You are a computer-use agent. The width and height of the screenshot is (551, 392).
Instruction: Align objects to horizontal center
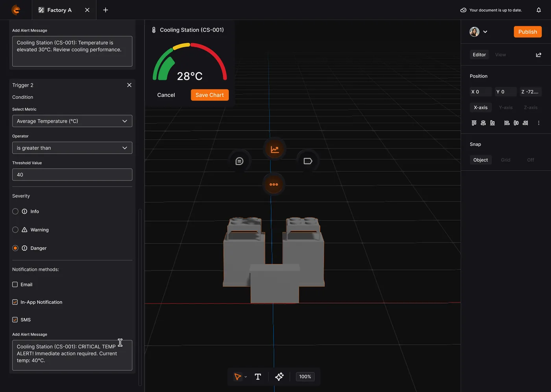tap(516, 123)
